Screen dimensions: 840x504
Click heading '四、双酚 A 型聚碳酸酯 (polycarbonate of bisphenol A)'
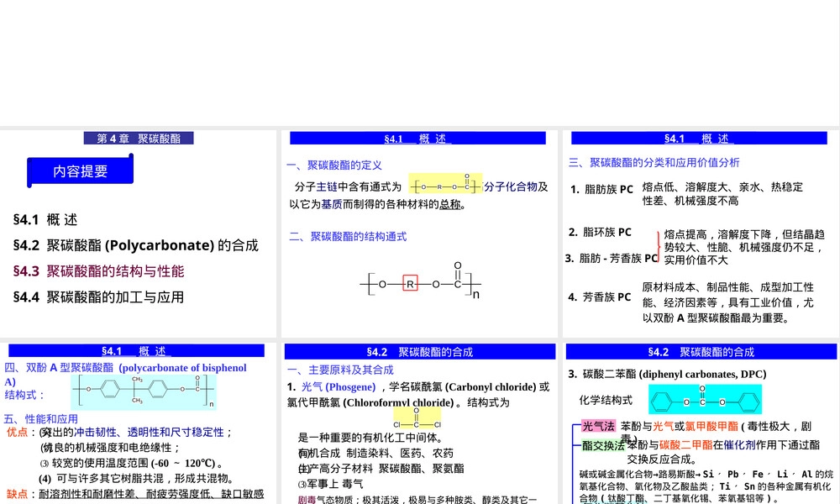pos(125,375)
